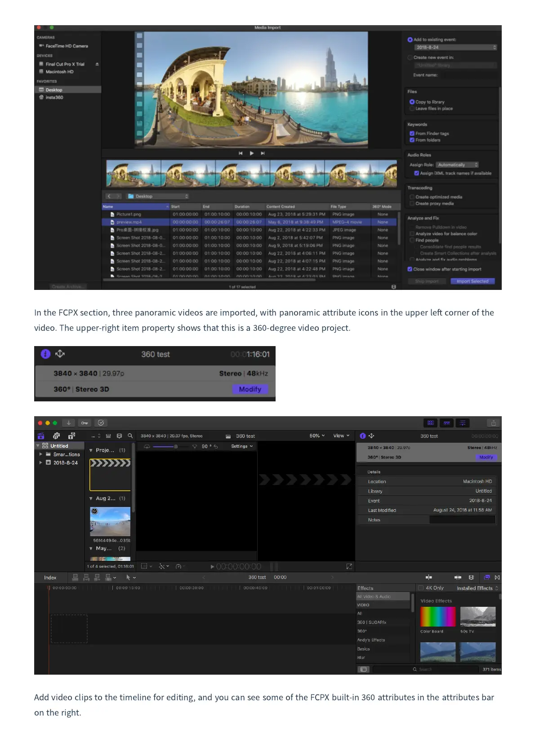
Task: Toggle filmstrip or list view in browser
Action: (108, 436)
